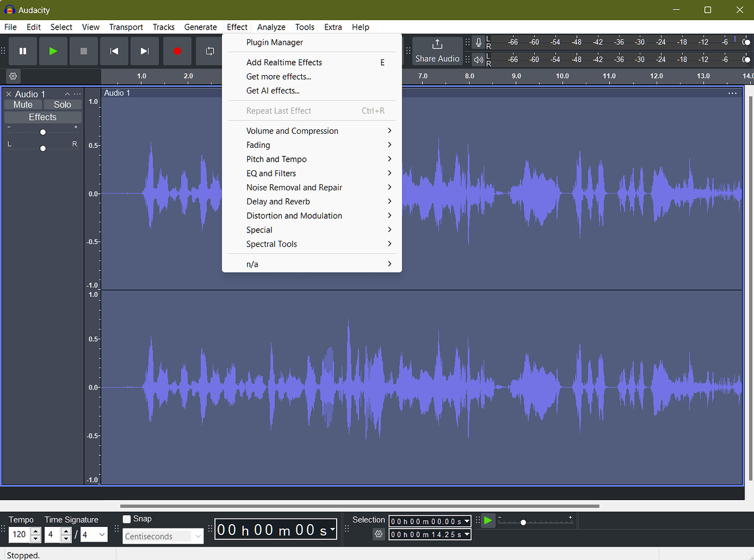The height and width of the screenshot is (560, 754).
Task: Click the speaker icon on the playback meter
Action: pos(478,59)
